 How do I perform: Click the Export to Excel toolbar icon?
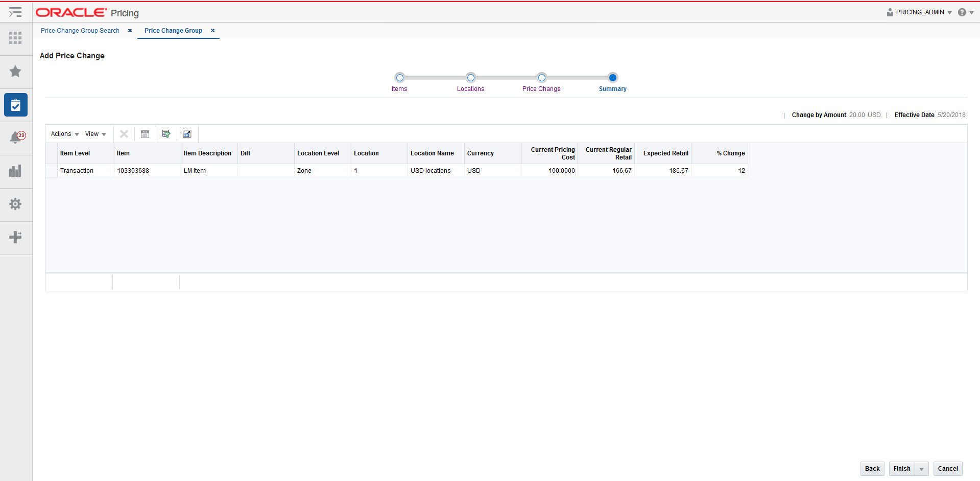[165, 133]
